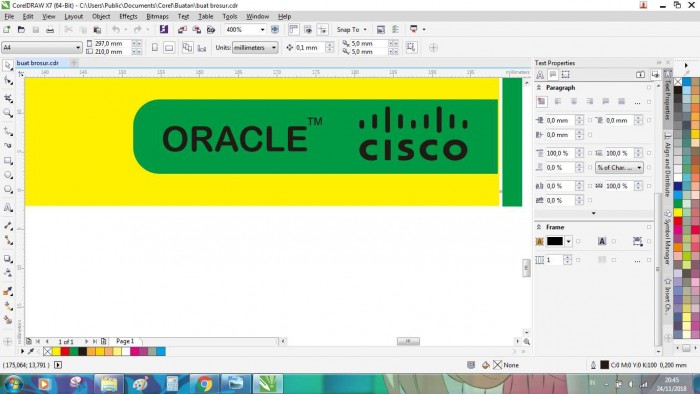700x394 pixels.
Task: Select right paragraph alignment
Action: 589,102
